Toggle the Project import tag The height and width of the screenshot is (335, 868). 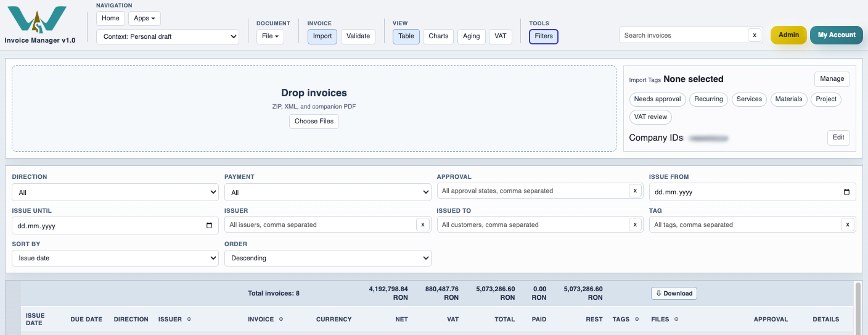826,99
